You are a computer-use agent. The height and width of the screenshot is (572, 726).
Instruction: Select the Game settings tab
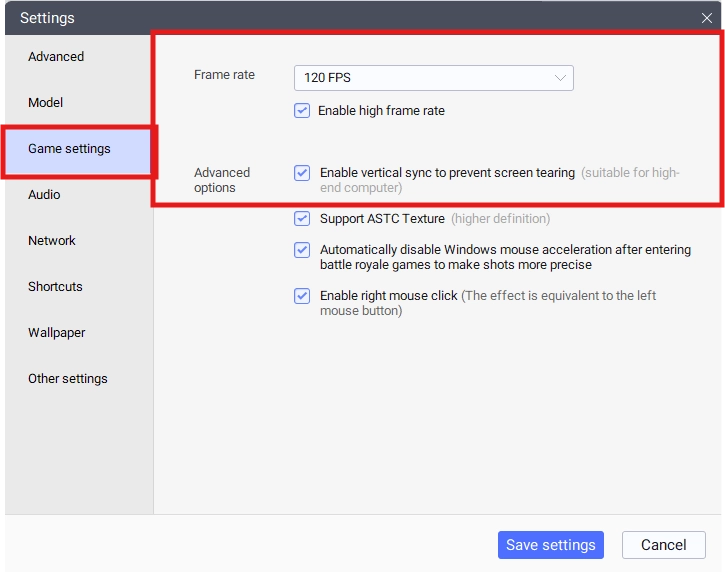coord(70,149)
